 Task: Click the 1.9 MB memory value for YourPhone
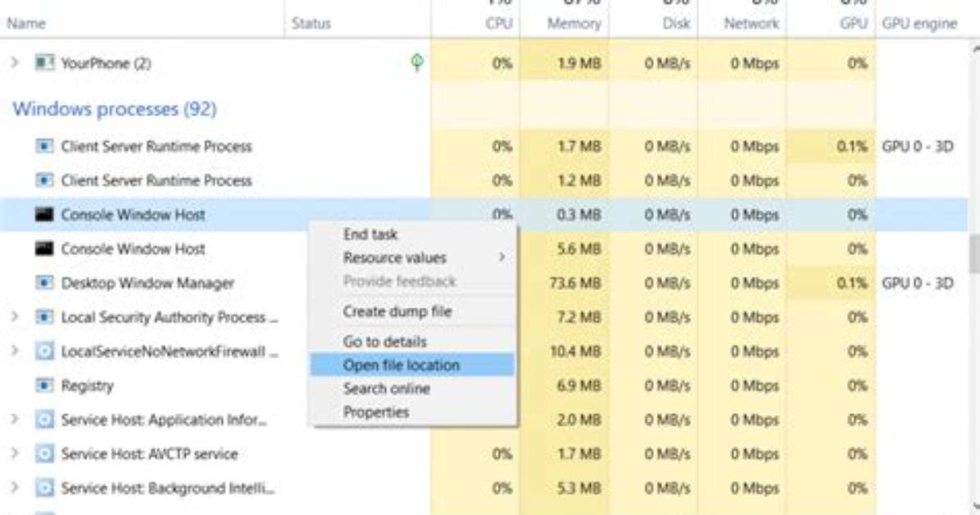578,63
